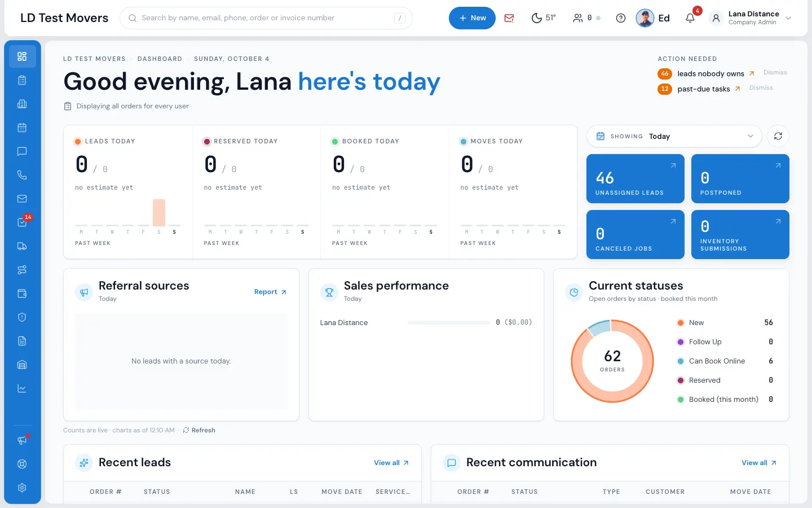
Task: Open the chat bubble icon in sidebar
Action: [22, 151]
